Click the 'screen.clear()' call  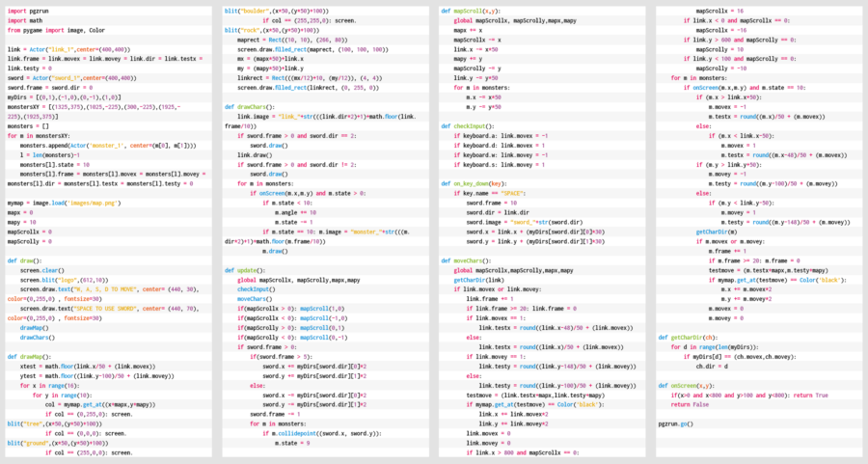tap(41, 270)
